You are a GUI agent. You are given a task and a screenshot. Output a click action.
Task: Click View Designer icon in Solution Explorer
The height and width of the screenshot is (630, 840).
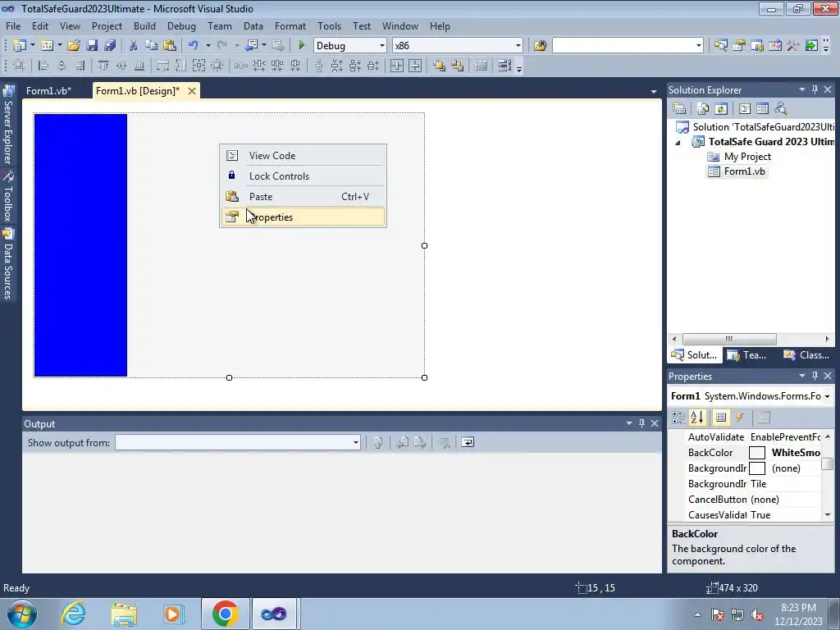[762, 109]
